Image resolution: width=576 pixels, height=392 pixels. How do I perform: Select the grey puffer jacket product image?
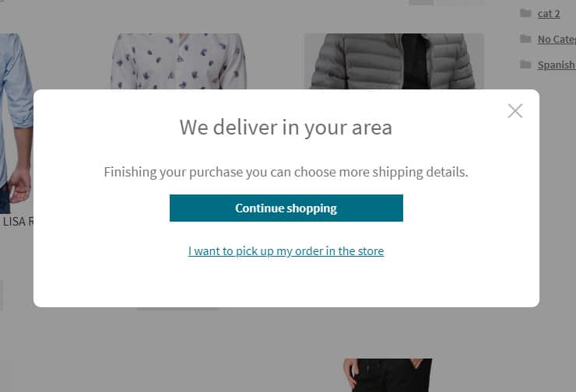click(x=394, y=61)
